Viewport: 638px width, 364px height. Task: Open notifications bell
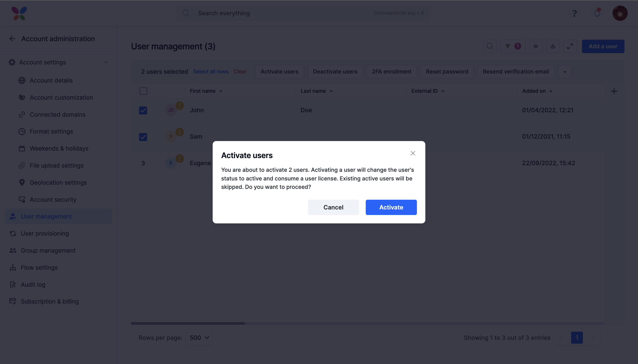[x=597, y=13]
